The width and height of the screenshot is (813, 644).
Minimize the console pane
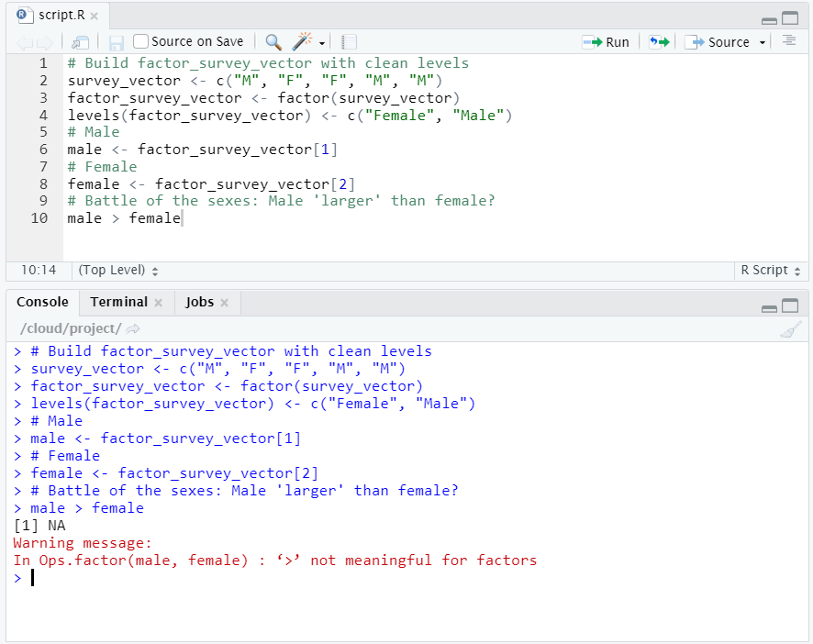769,308
